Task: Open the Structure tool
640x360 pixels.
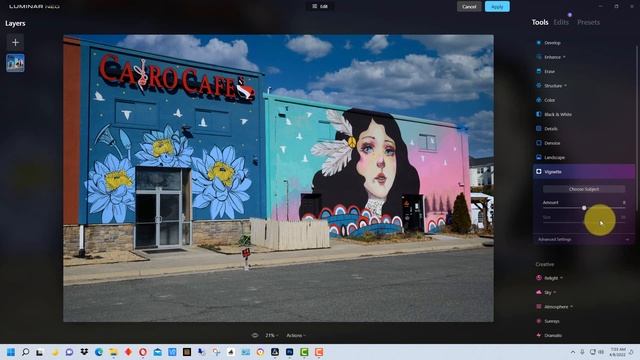Action: [x=553, y=86]
